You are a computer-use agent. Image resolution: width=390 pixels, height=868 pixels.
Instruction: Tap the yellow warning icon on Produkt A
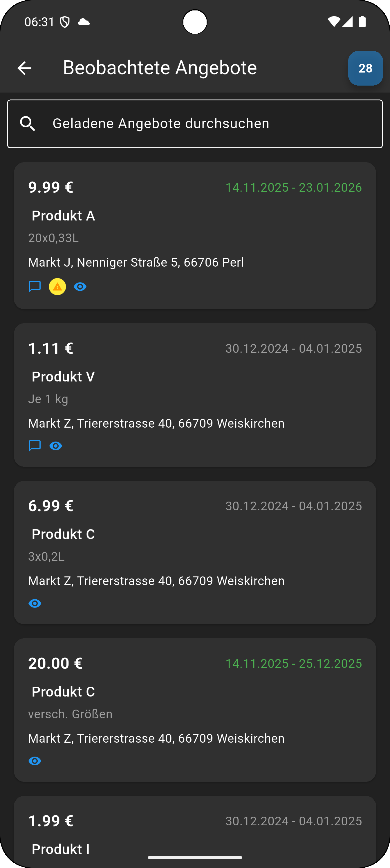pyautogui.click(x=57, y=287)
